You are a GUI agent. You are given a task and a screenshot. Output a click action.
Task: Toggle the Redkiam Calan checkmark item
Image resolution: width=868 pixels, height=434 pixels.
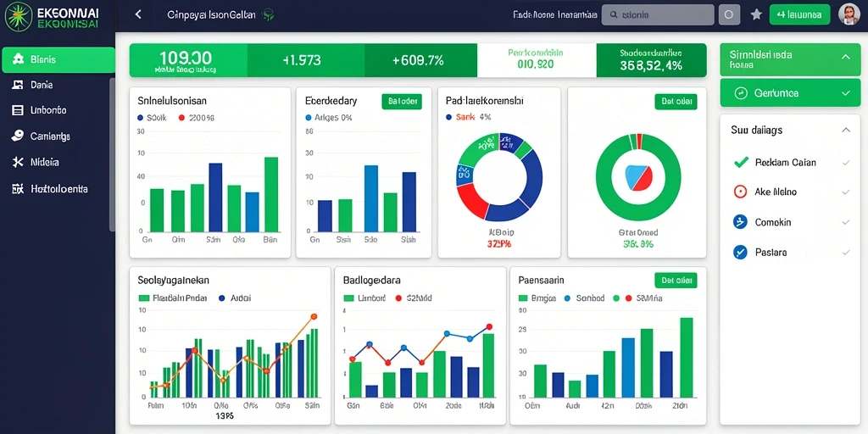pyautogui.click(x=740, y=162)
